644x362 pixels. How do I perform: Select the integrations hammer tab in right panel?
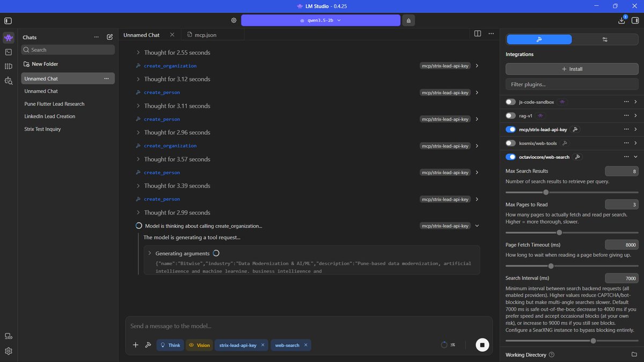click(x=539, y=39)
